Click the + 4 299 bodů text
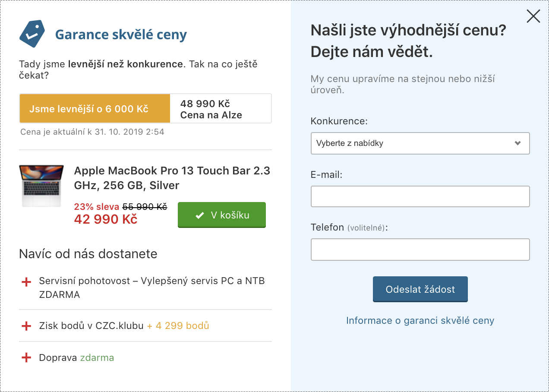This screenshot has width=549, height=392. pyautogui.click(x=178, y=326)
